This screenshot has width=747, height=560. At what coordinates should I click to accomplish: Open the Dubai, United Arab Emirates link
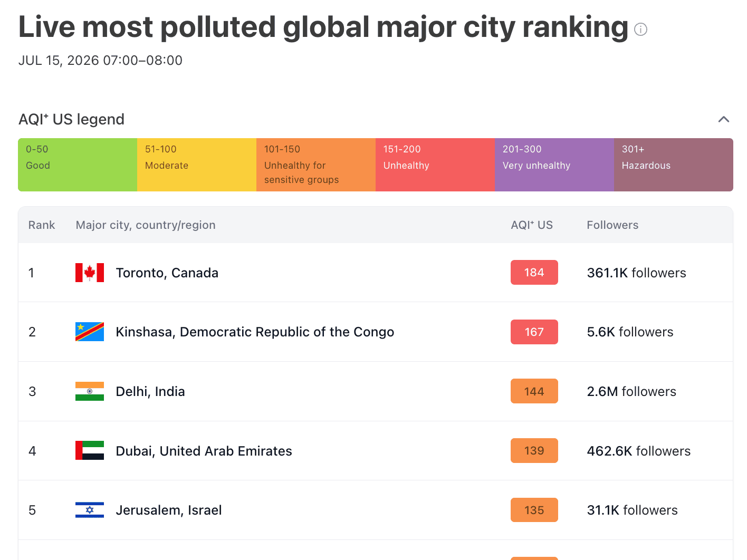204,451
